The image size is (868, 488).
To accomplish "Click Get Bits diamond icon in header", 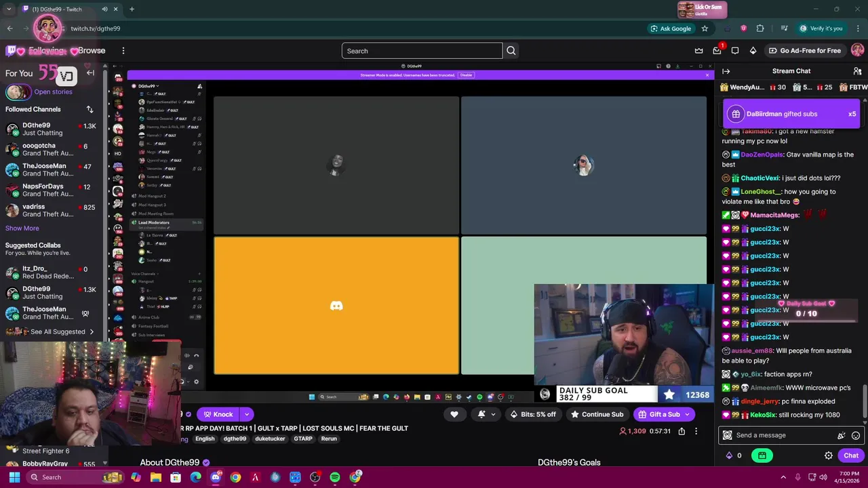I will (x=753, y=51).
